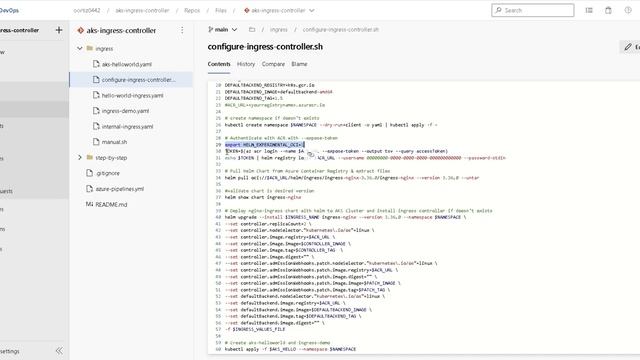Open the .gitignore file
The width and height of the screenshot is (640, 360).
(108, 173)
